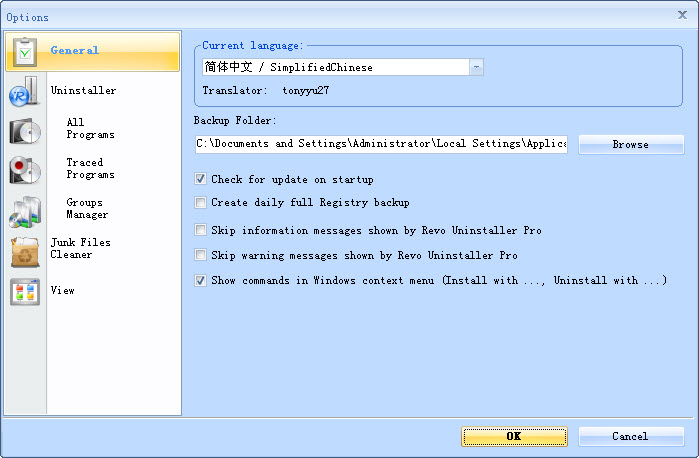
Task: Close the Options window with X
Action: click(682, 15)
